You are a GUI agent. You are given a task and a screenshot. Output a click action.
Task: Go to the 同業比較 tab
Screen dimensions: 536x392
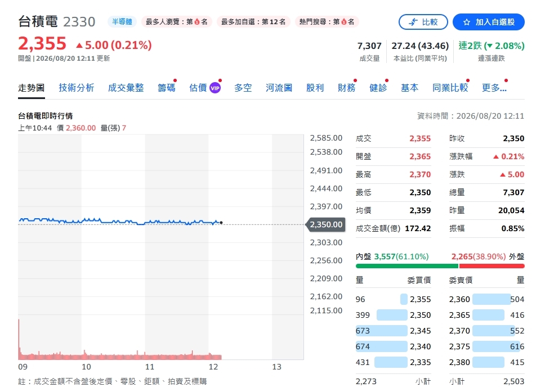click(x=450, y=88)
